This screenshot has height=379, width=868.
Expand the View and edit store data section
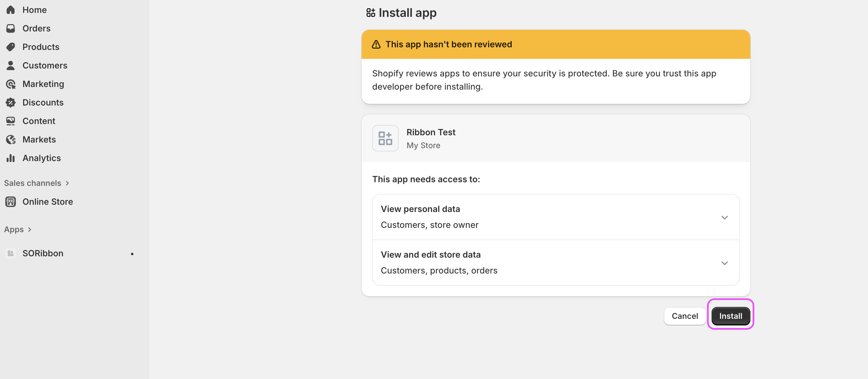pyautogui.click(x=725, y=263)
